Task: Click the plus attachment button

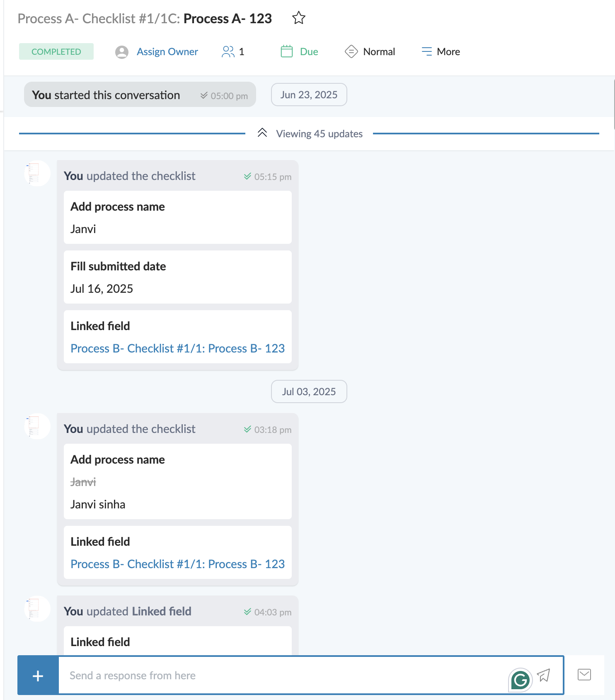Action: pyautogui.click(x=38, y=676)
